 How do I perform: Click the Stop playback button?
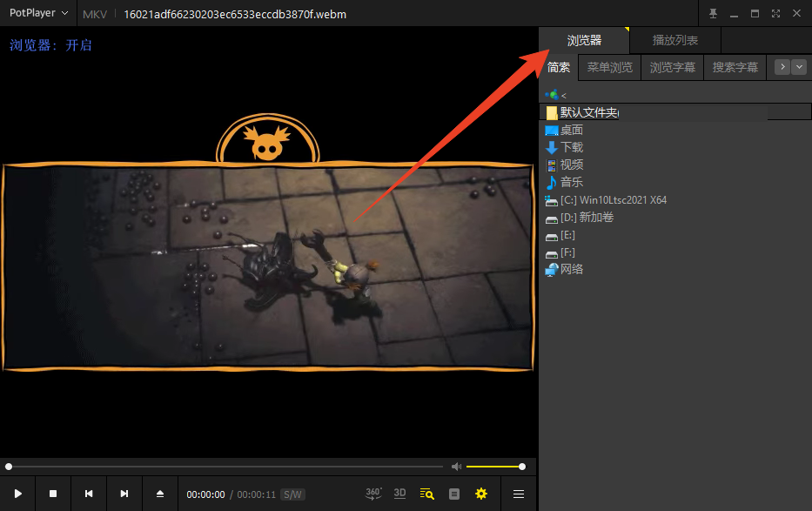53,494
